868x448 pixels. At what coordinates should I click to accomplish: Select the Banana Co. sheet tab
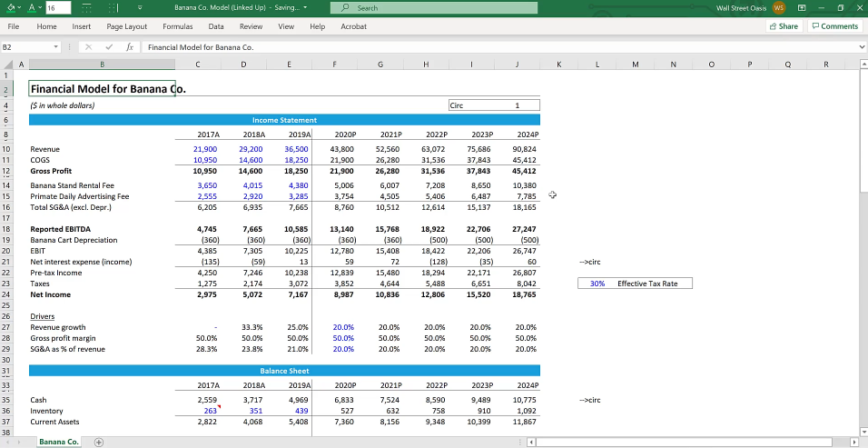tap(57, 442)
